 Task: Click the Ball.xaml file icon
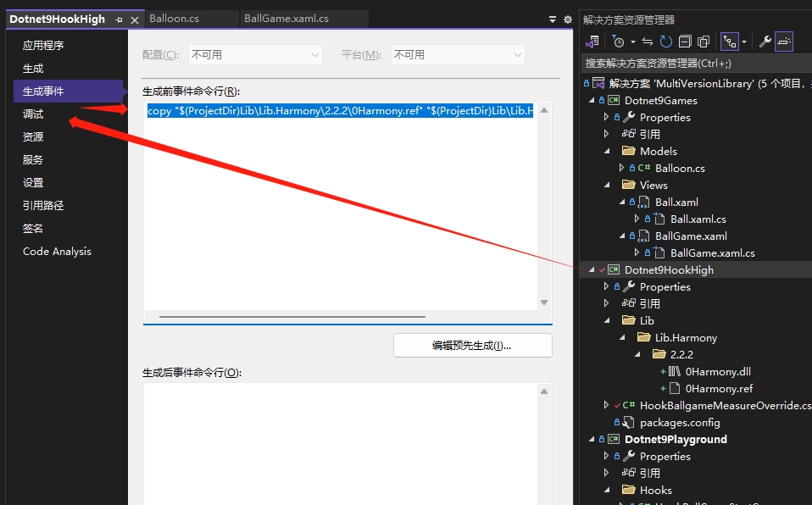pyautogui.click(x=643, y=202)
